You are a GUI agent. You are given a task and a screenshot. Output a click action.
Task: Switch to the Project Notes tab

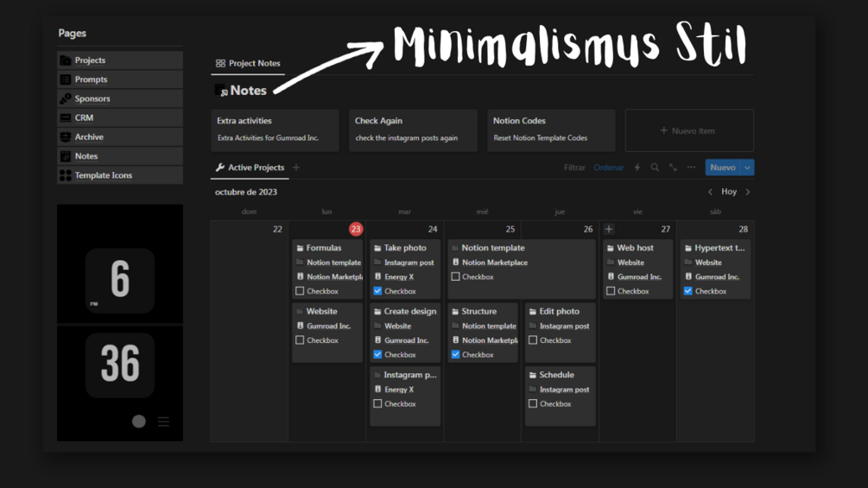point(248,64)
